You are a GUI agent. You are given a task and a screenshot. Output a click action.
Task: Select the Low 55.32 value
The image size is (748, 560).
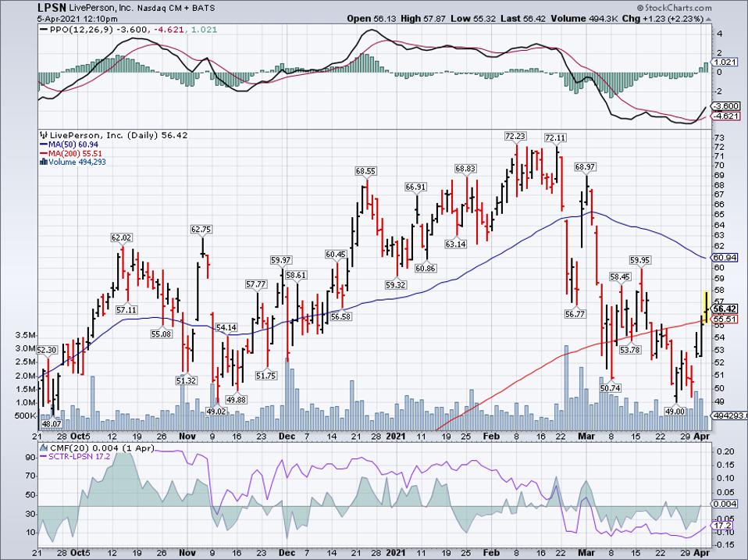click(x=472, y=19)
